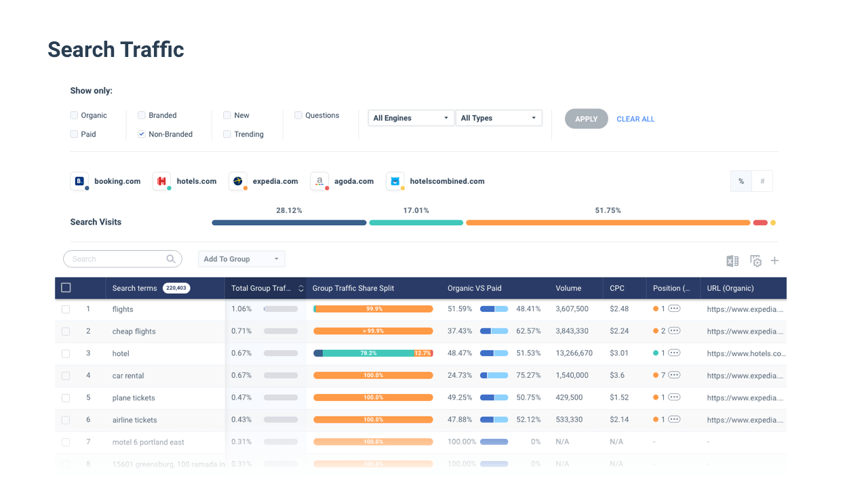Image resolution: width=868 pixels, height=487 pixels.
Task: Click the plus icon above table
Action: coord(774,261)
